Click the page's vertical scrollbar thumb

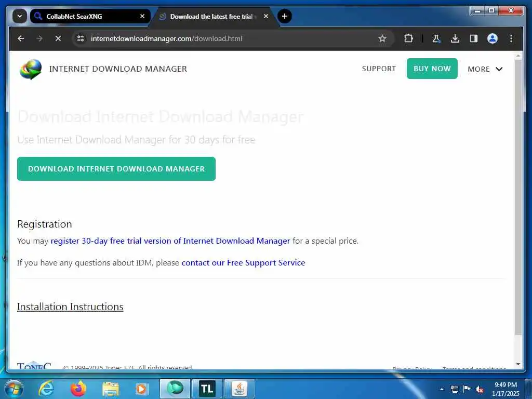(x=518, y=197)
